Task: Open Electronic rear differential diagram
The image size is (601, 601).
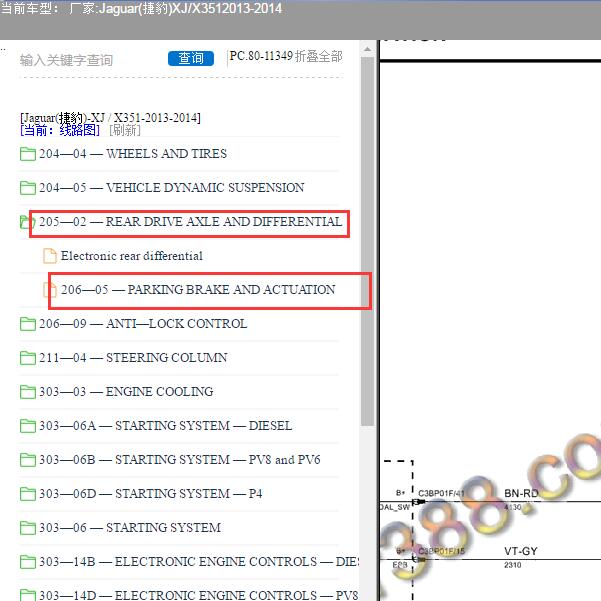Action: [132, 256]
